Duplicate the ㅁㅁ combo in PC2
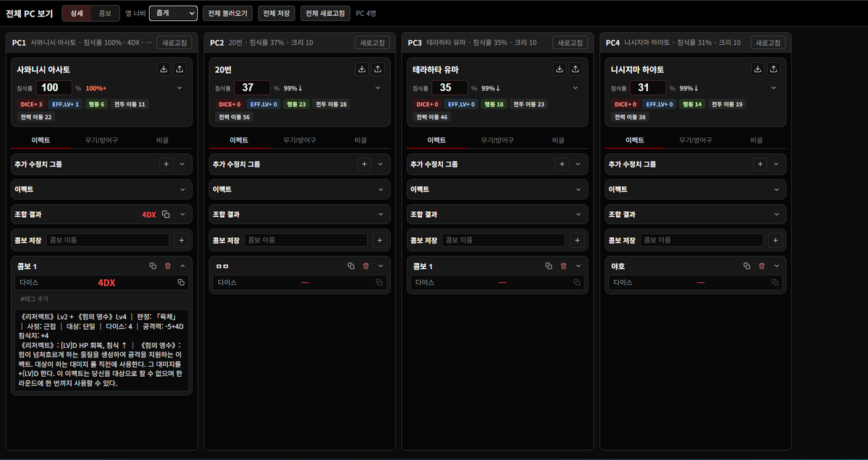This screenshot has width=868, height=460. click(x=351, y=266)
